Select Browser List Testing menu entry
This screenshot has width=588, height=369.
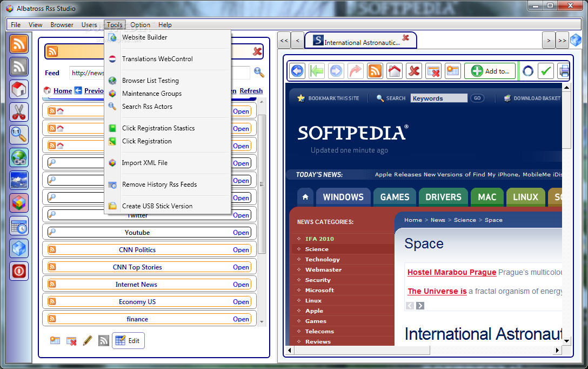(x=168, y=80)
